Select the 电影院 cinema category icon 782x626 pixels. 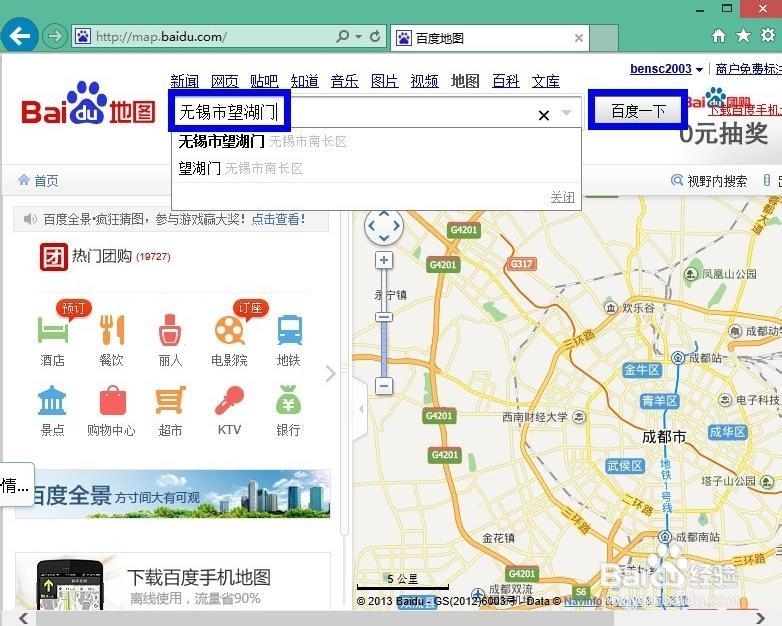point(229,330)
